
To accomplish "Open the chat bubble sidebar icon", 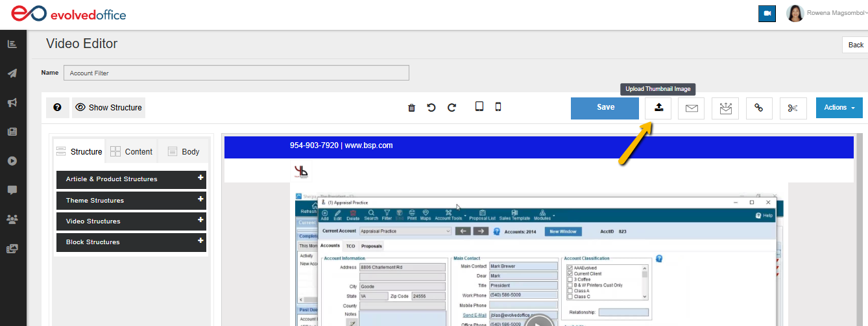I will (x=12, y=190).
